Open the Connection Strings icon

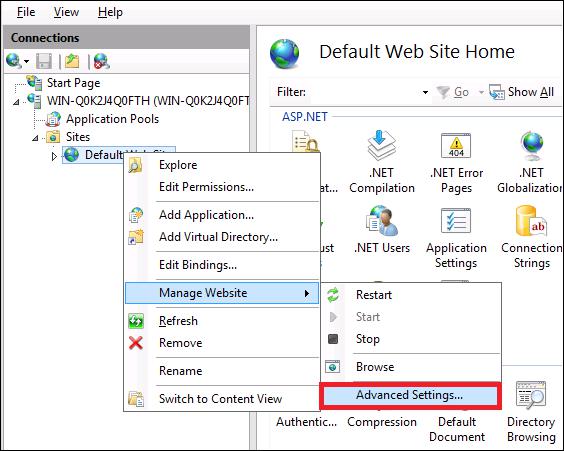(532, 237)
